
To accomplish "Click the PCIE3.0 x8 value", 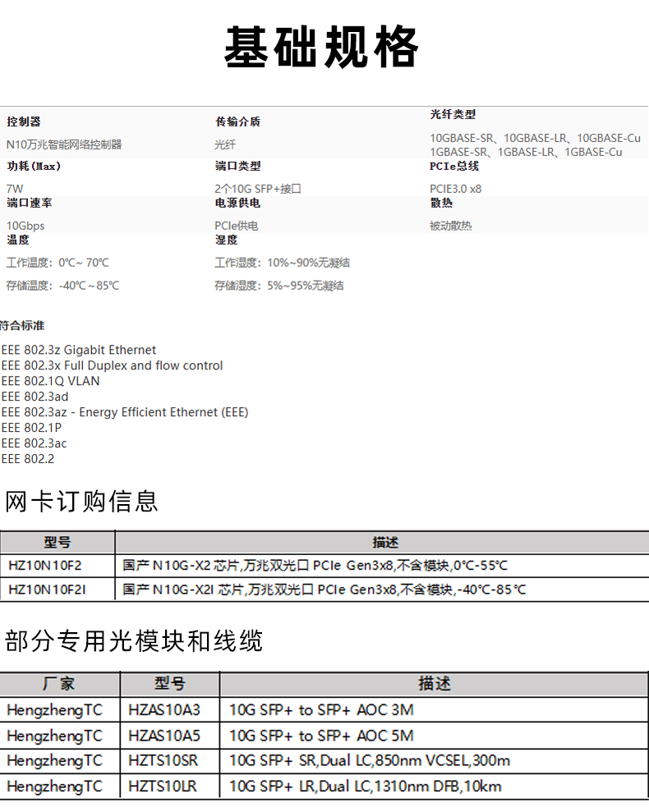I will (x=455, y=188).
